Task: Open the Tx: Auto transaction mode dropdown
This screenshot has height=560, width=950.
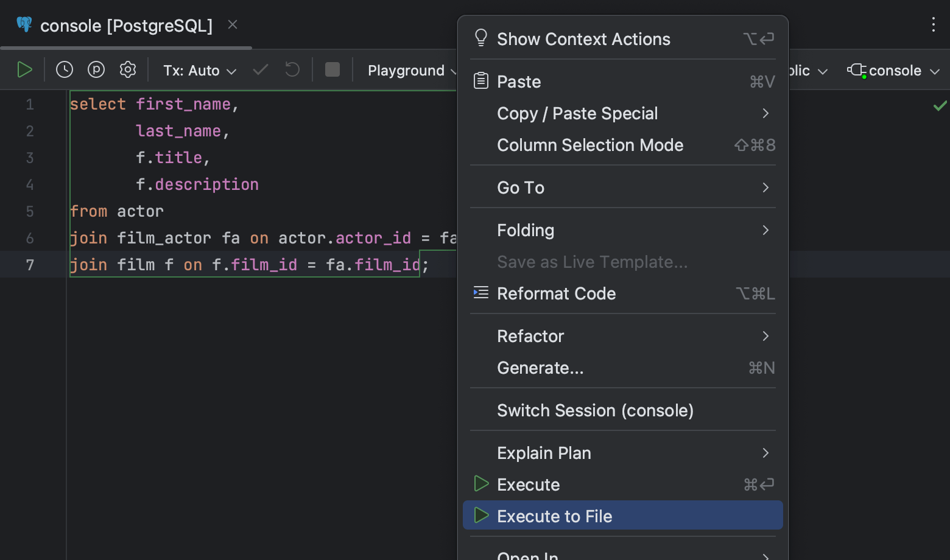Action: (199, 70)
